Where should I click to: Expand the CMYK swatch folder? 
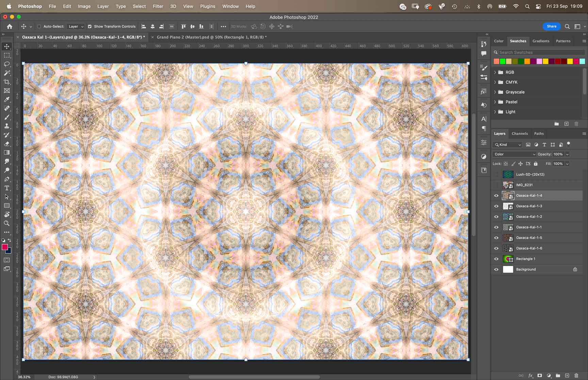pos(495,82)
